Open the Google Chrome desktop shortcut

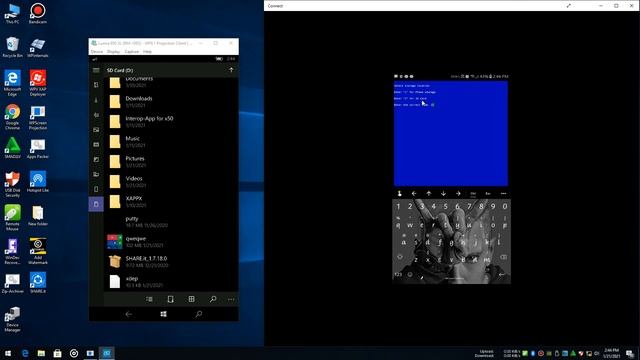pos(12,117)
